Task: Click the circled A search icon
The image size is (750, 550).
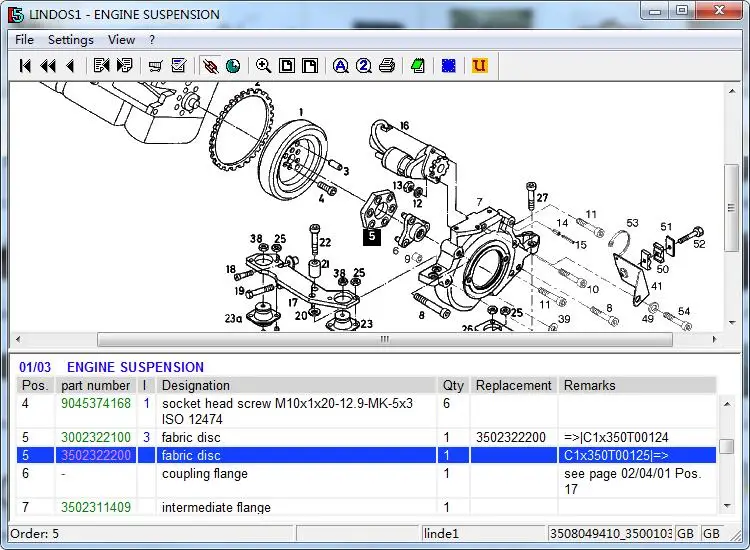Action: coord(341,66)
